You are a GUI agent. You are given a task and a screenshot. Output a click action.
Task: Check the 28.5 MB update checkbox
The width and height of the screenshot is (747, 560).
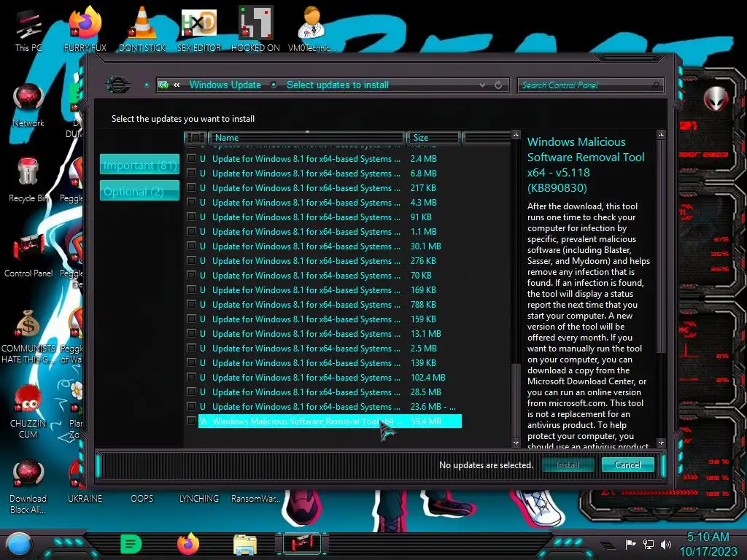191,392
